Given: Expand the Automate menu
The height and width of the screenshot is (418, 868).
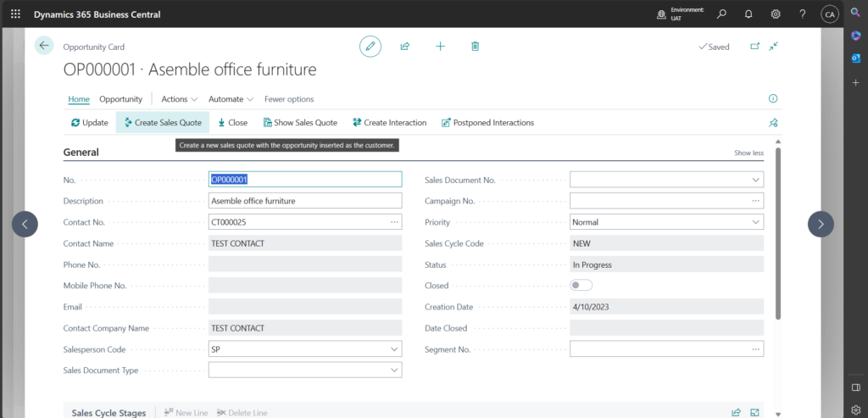Looking at the screenshot, I should click(231, 99).
